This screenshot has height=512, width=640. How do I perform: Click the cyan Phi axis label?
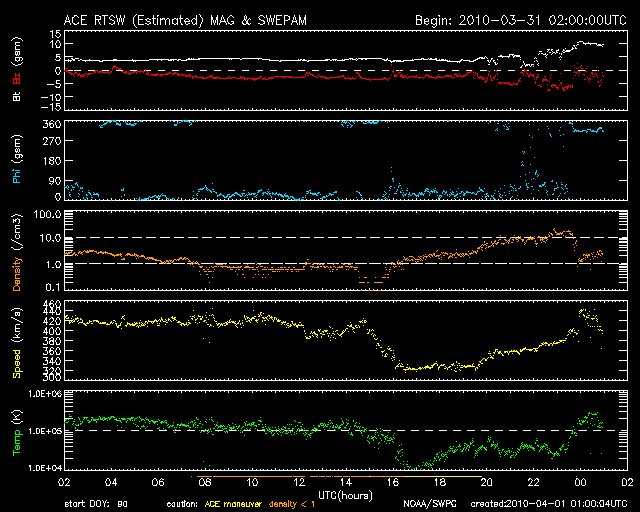tap(17, 177)
